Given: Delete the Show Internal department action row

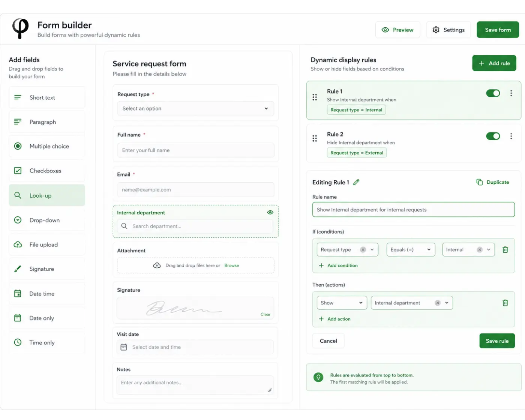Looking at the screenshot, I should 505,303.
